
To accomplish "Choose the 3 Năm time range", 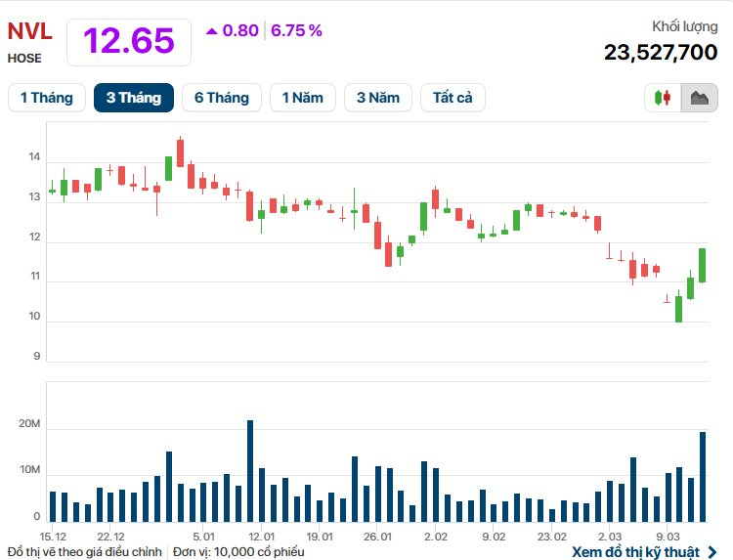I will coord(378,98).
